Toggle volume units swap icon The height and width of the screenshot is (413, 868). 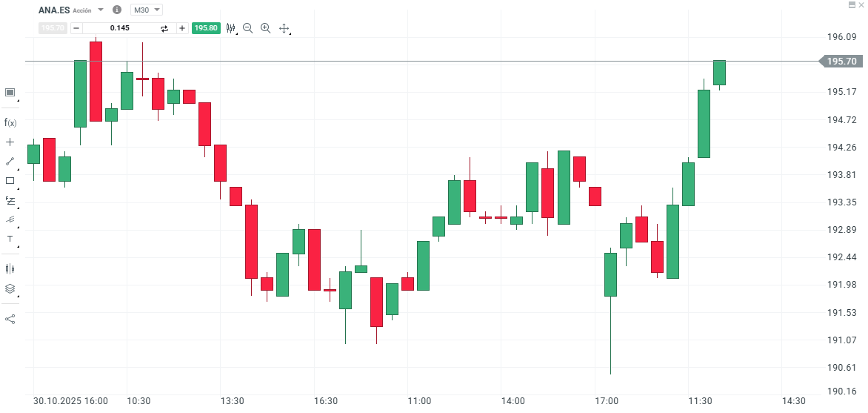click(x=164, y=28)
